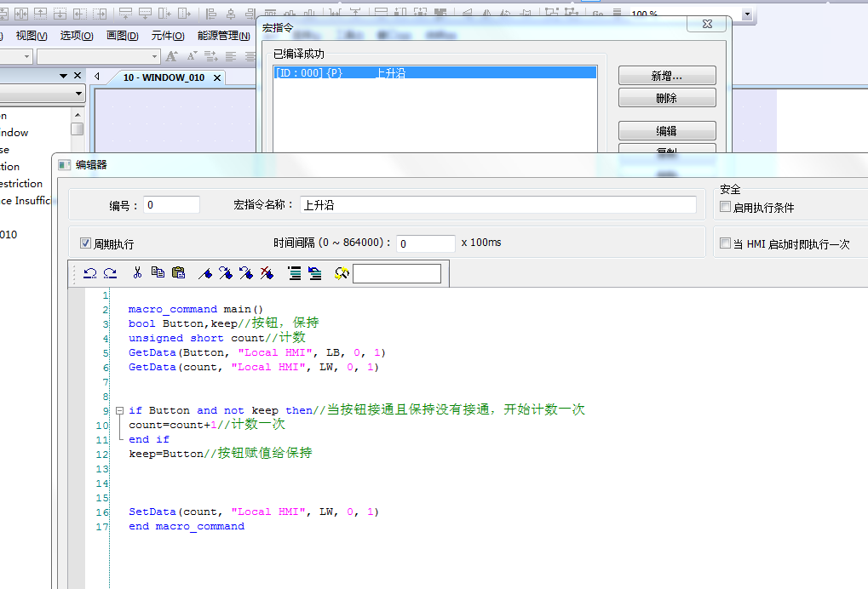Clear all bookmarks with red-X flag icon
The width and height of the screenshot is (868, 589).
[x=267, y=273]
